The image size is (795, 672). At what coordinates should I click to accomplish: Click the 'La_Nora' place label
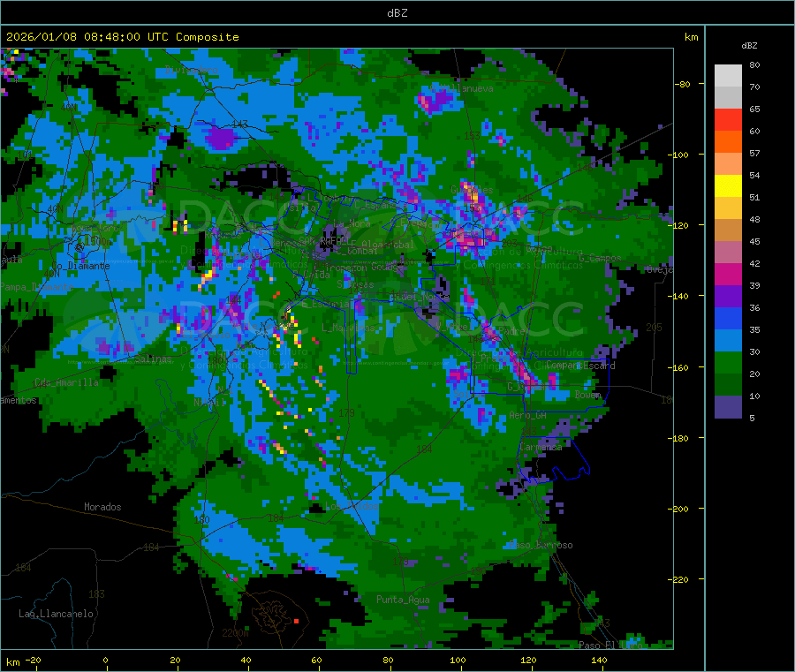(352, 223)
